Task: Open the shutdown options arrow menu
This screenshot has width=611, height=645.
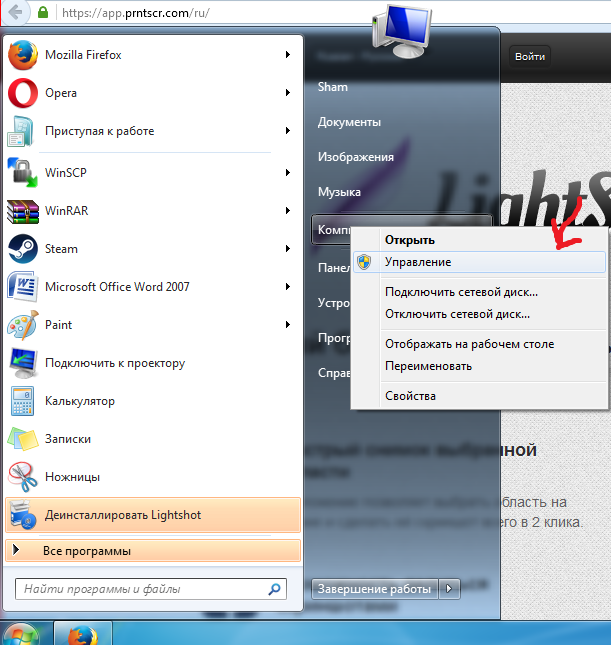Action: 450,589
